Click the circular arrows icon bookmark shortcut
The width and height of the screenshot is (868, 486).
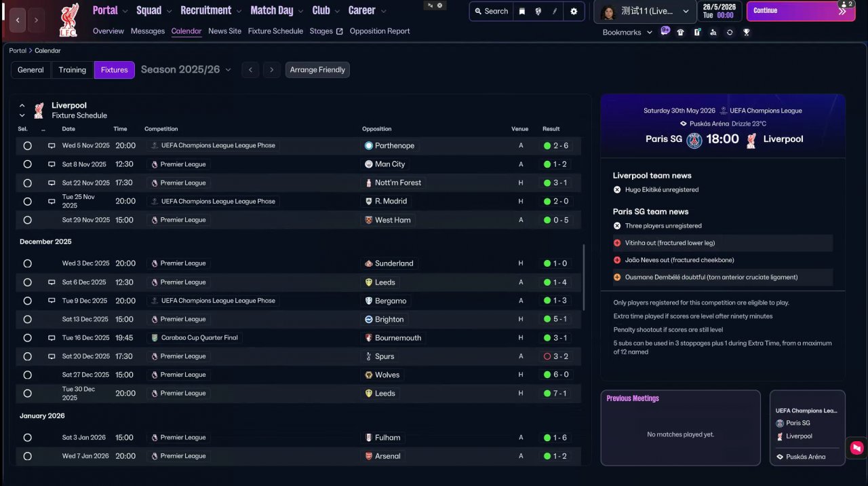click(730, 32)
